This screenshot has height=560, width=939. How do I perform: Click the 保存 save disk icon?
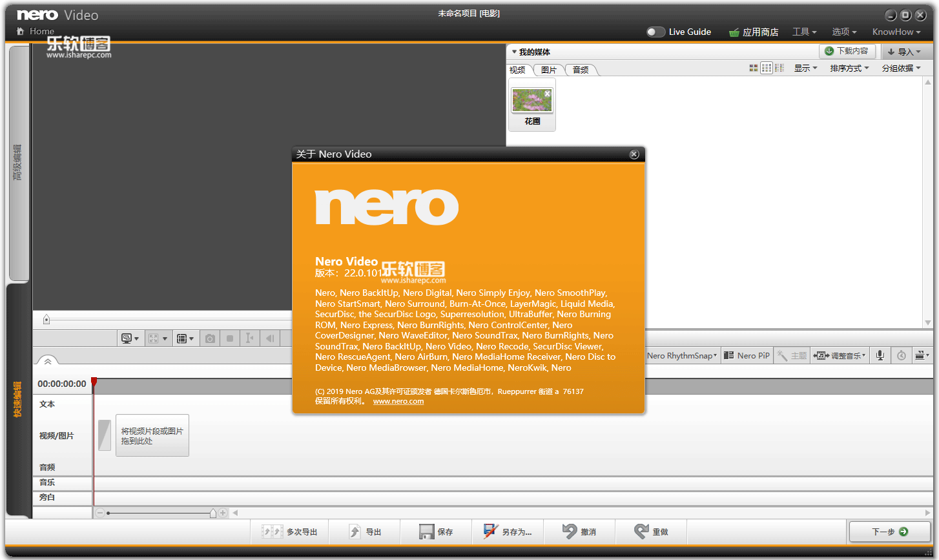426,532
